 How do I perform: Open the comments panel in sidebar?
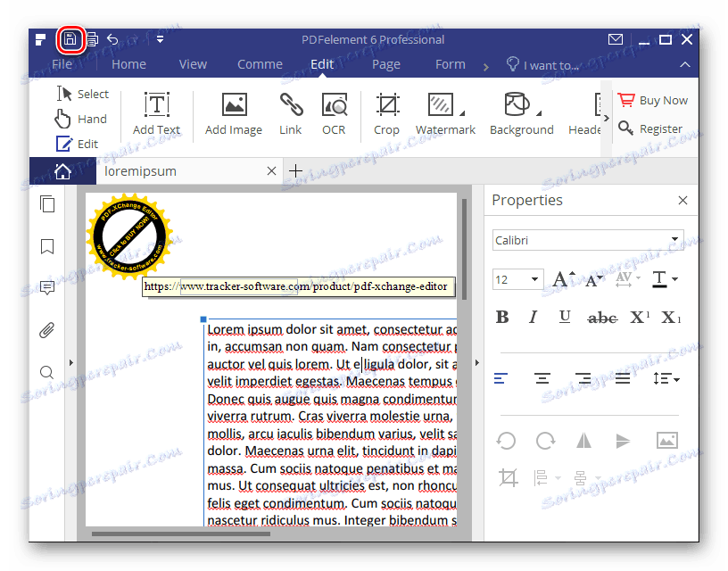tap(47, 288)
